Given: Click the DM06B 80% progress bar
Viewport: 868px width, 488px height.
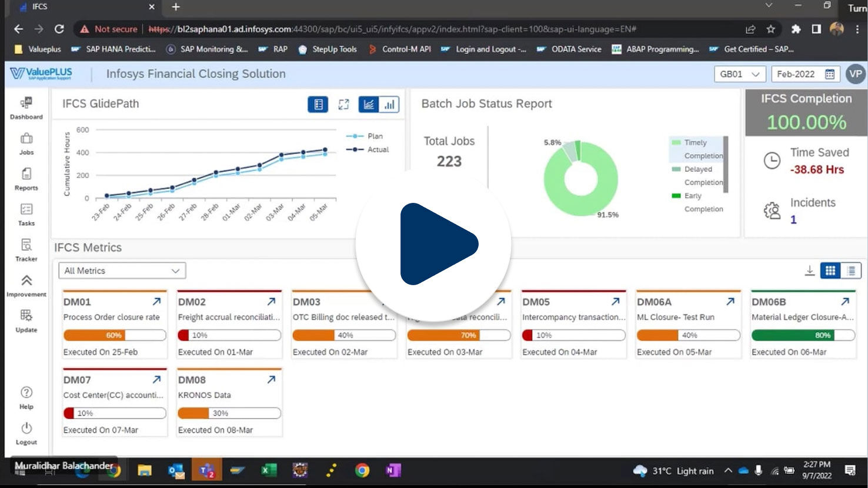Looking at the screenshot, I should click(803, 335).
